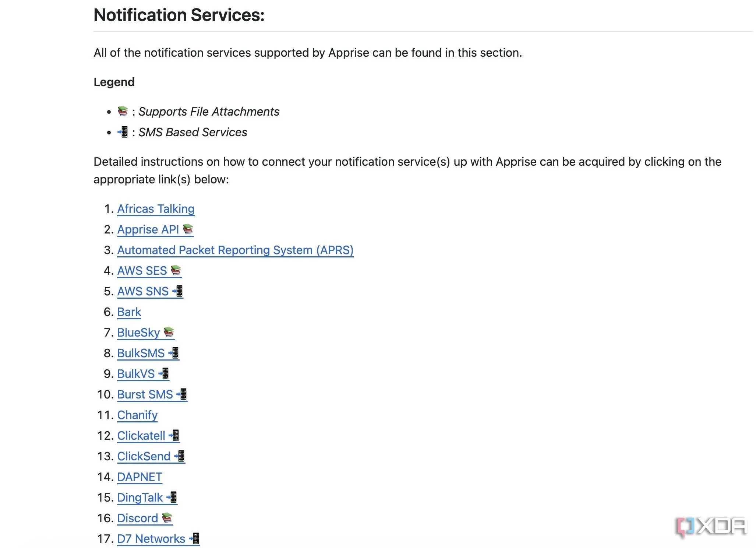This screenshot has height=548, width=756.
Task: Click the phone icon beside Burst SMS
Action: (x=182, y=394)
